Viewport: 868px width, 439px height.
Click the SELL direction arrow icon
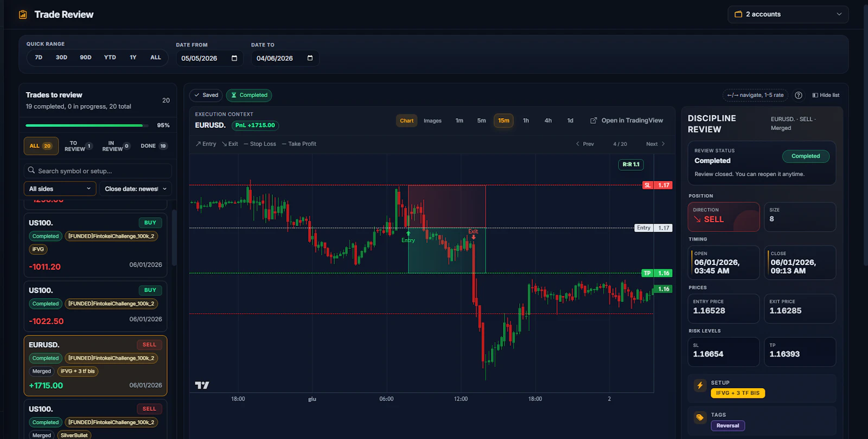click(x=697, y=219)
